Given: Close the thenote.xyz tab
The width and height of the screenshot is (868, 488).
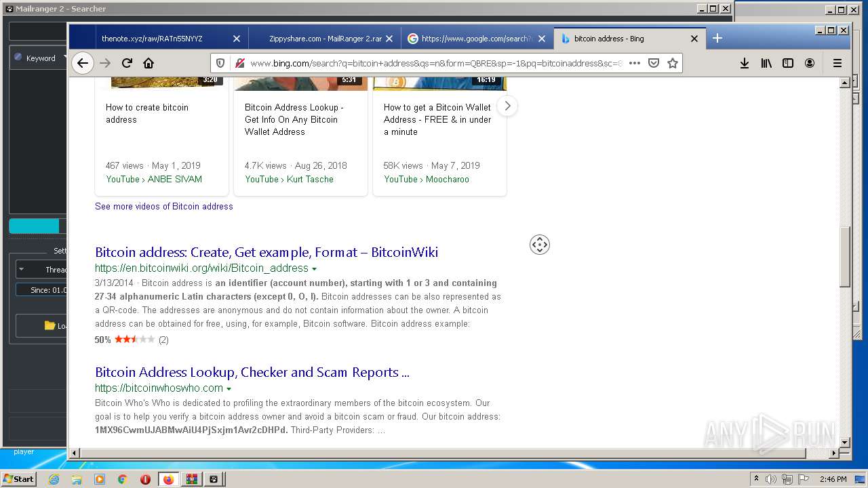Looking at the screenshot, I should tap(237, 39).
